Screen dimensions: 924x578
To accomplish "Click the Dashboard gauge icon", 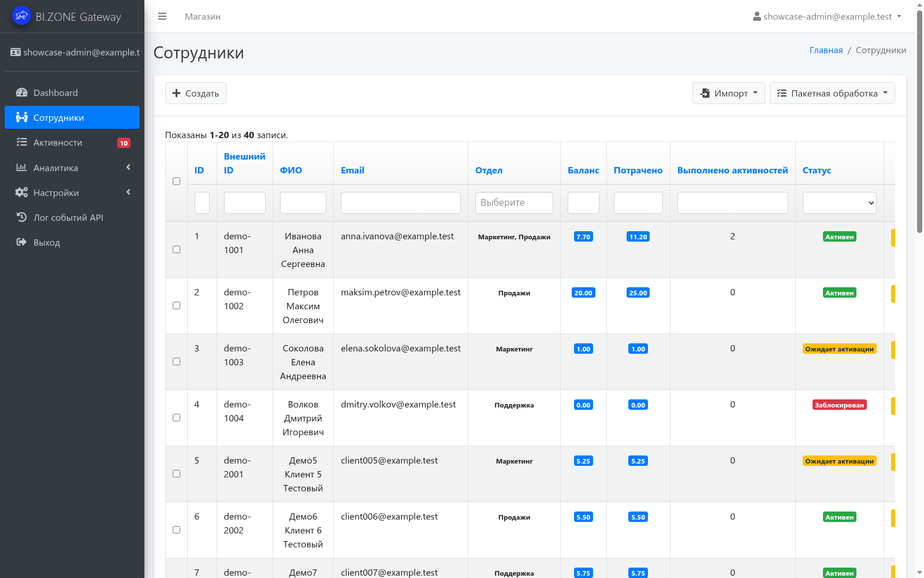I will 21,92.
